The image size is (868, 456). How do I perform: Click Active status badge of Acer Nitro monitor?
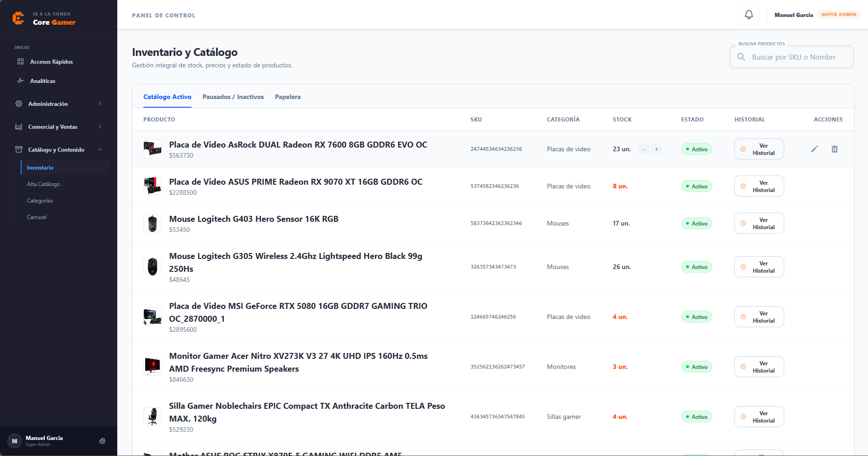pyautogui.click(x=697, y=367)
